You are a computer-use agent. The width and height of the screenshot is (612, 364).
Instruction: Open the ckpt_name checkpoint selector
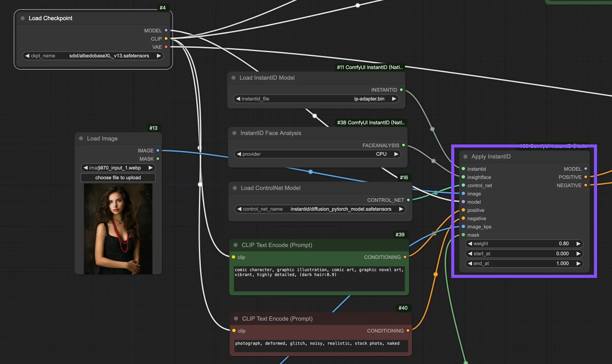(x=93, y=56)
